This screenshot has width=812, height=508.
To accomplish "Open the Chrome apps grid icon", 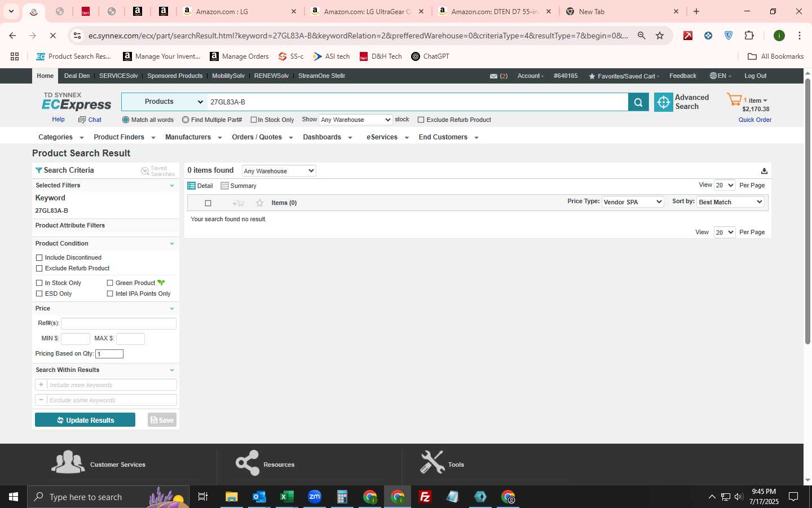I will coord(15,56).
